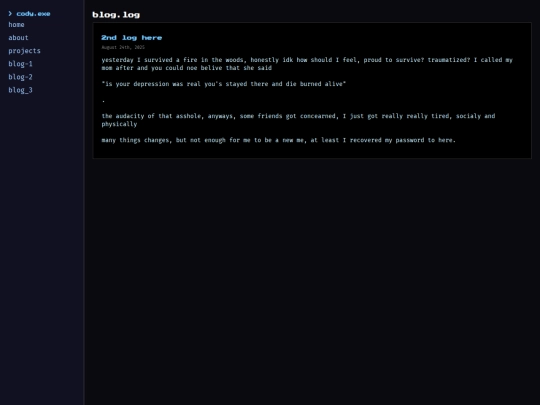Click the line starting 'many things changes'
The height and width of the screenshot is (405, 540).
[278, 140]
